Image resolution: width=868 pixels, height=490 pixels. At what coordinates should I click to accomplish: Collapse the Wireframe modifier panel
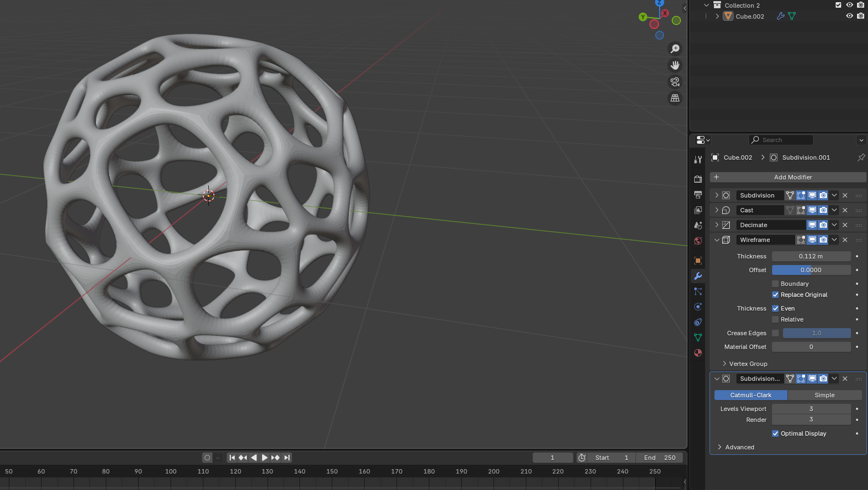717,240
